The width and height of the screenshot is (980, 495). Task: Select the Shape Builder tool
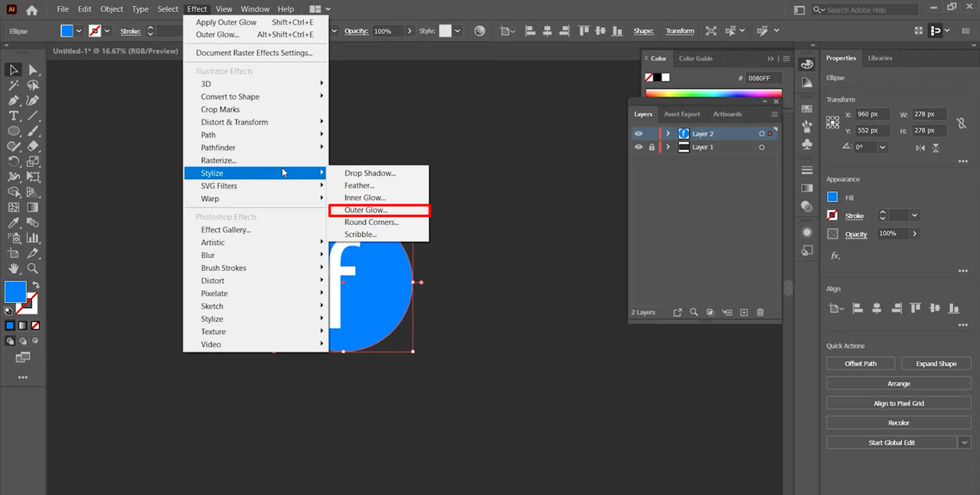14,192
